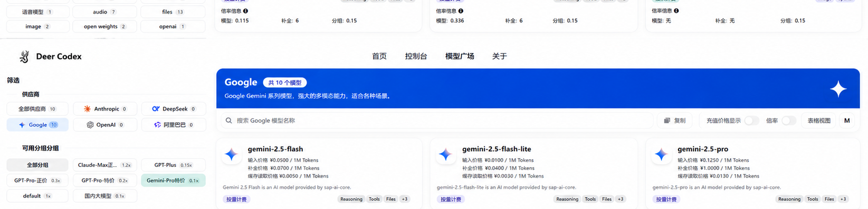Expand +3 tags on gemini-2.5-flash-lite card
The height and width of the screenshot is (209, 868).
[621, 199]
